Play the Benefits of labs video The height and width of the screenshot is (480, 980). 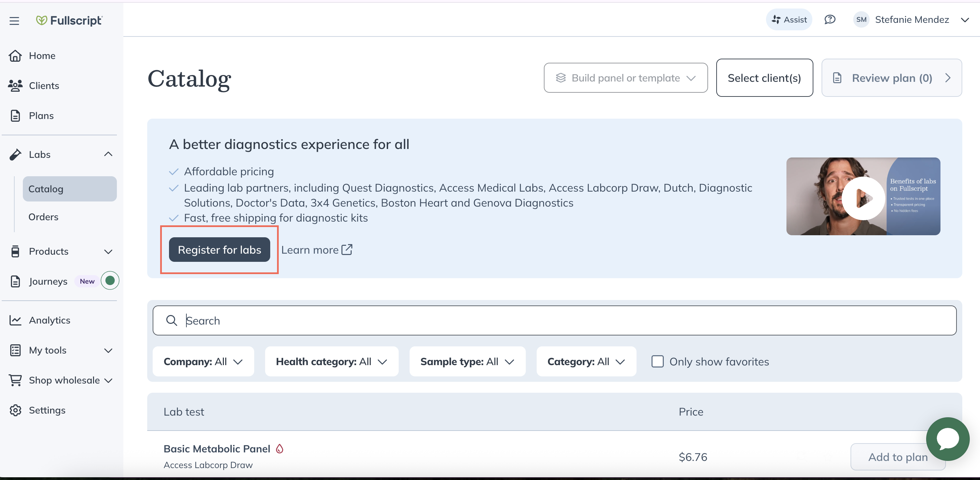[863, 198]
